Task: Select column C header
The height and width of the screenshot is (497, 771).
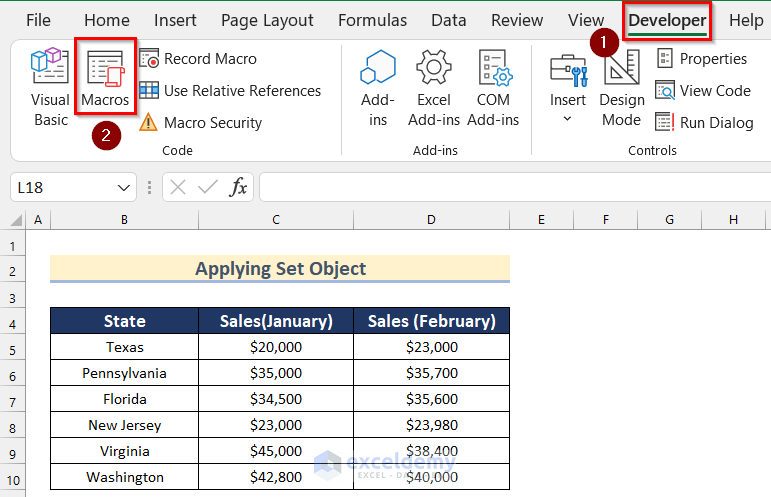Action: coord(275,219)
